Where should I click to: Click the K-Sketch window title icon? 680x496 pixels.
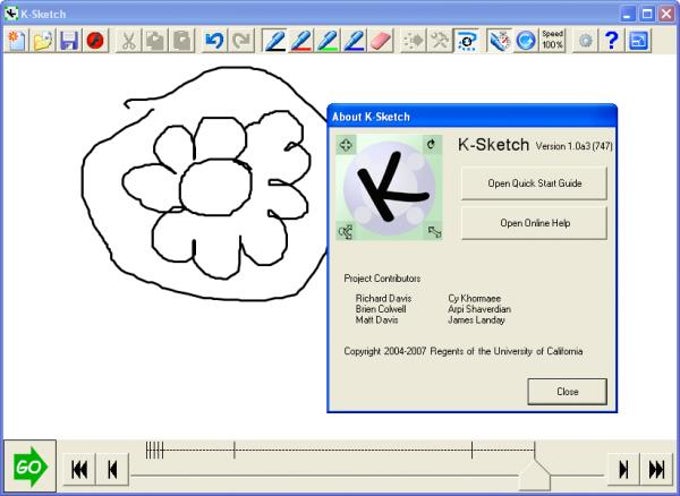coord(11,14)
